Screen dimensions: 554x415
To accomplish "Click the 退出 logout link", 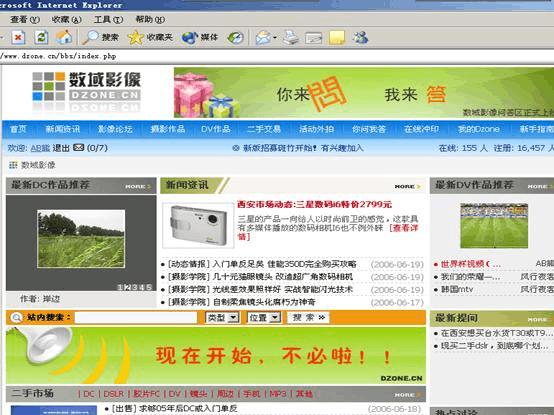I will click(x=61, y=148).
